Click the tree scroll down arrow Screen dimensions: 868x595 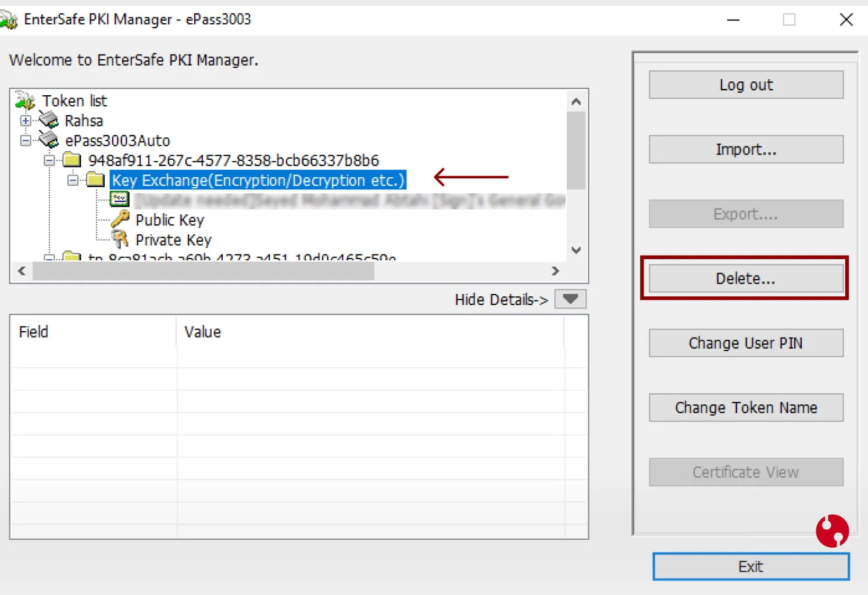[576, 250]
